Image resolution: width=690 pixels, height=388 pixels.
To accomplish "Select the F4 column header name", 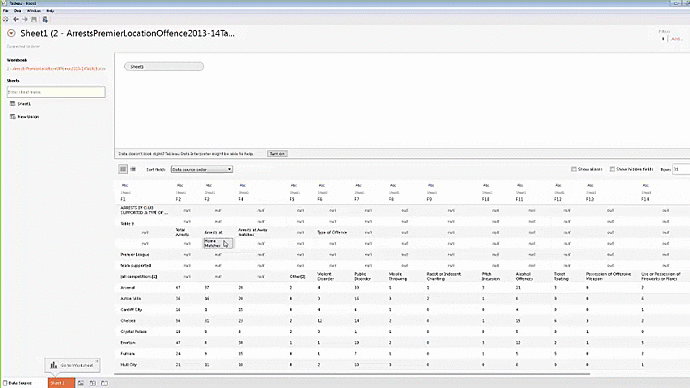I will click(x=241, y=199).
